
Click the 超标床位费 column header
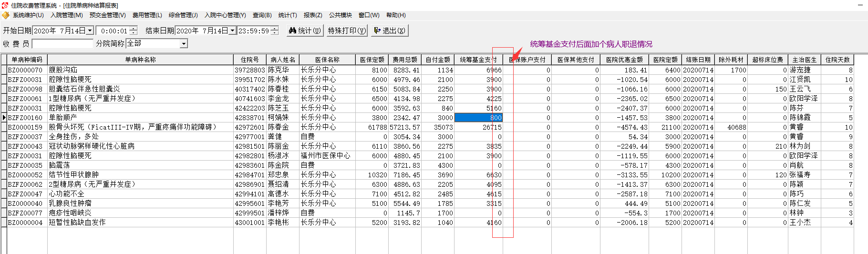pyautogui.click(x=768, y=60)
